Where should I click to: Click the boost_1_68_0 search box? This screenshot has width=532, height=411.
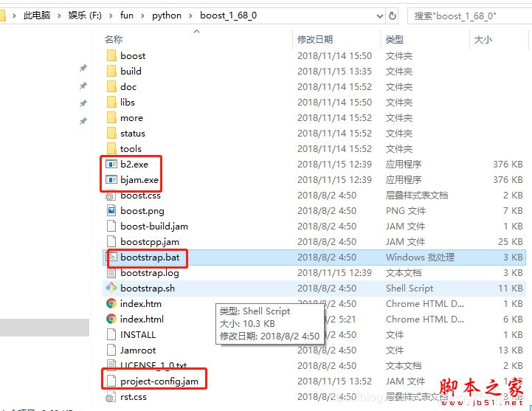point(470,16)
